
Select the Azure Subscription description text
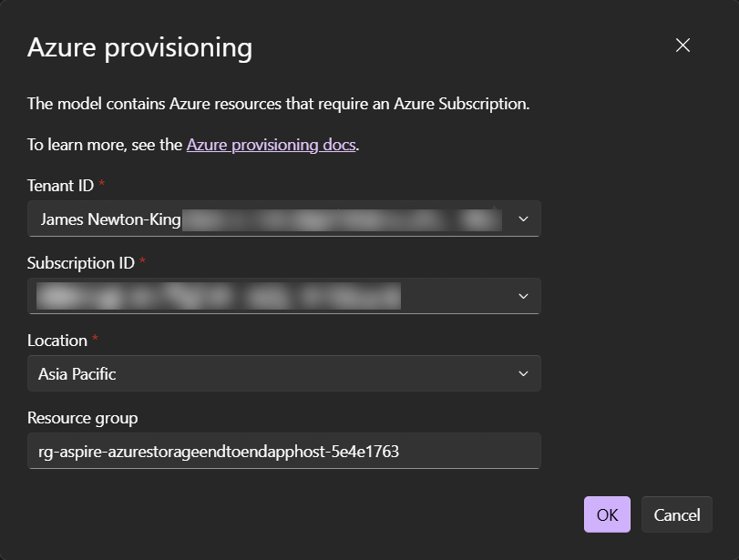coord(280,104)
